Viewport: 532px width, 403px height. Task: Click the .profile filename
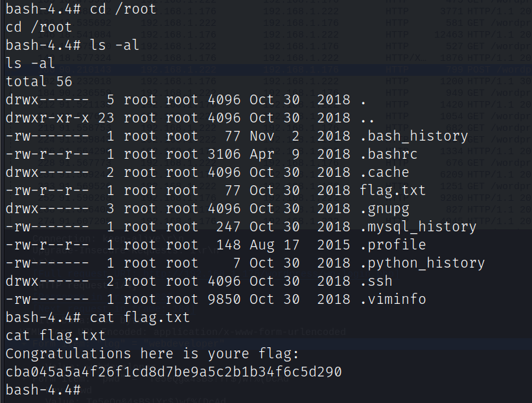393,245
